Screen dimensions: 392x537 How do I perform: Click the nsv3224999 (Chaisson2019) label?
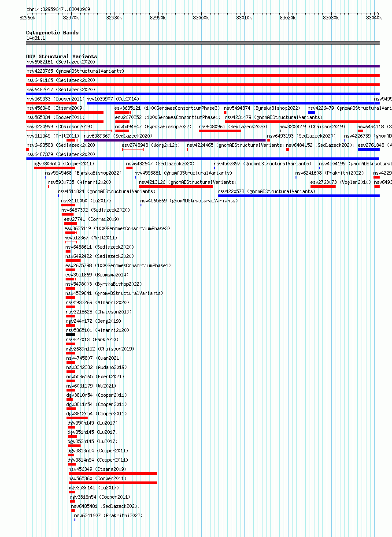click(59, 127)
